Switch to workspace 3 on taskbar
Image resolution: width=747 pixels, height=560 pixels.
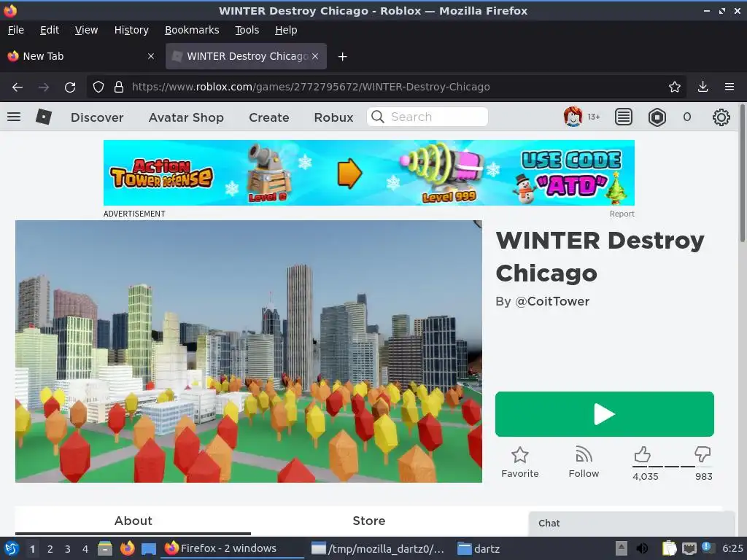68,549
